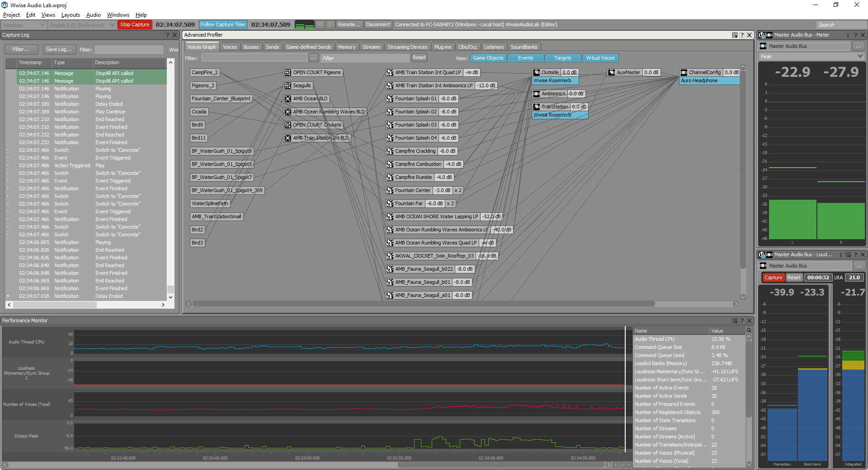
Task: Click the audio object icon of AMB Ocean BLD node
Action: click(x=288, y=99)
